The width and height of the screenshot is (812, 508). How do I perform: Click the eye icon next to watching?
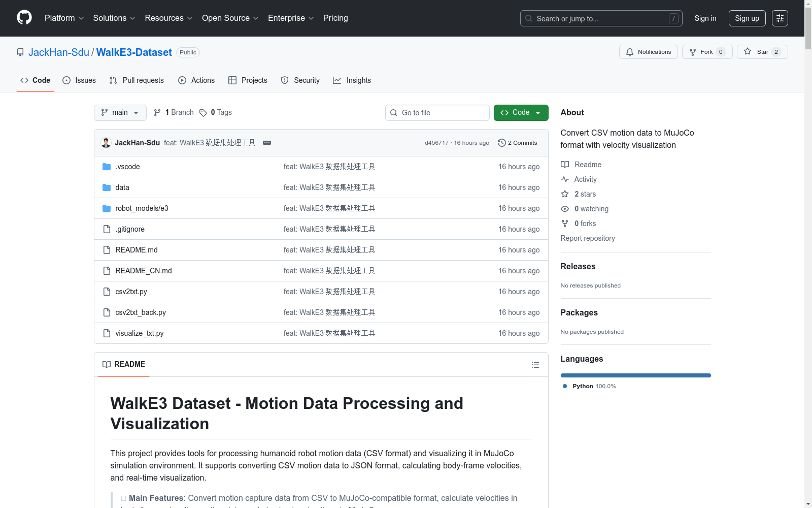tap(565, 209)
